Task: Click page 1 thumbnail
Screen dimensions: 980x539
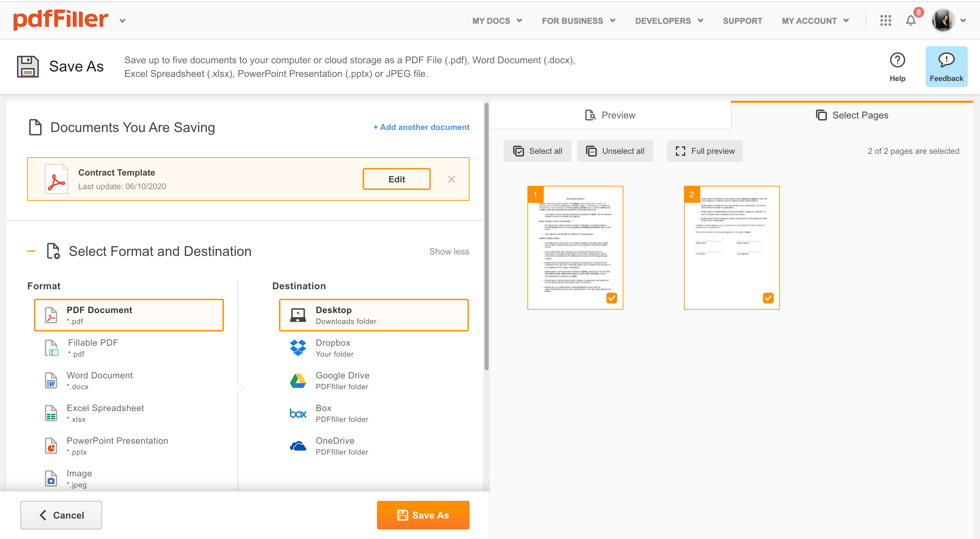Action: pyautogui.click(x=575, y=247)
